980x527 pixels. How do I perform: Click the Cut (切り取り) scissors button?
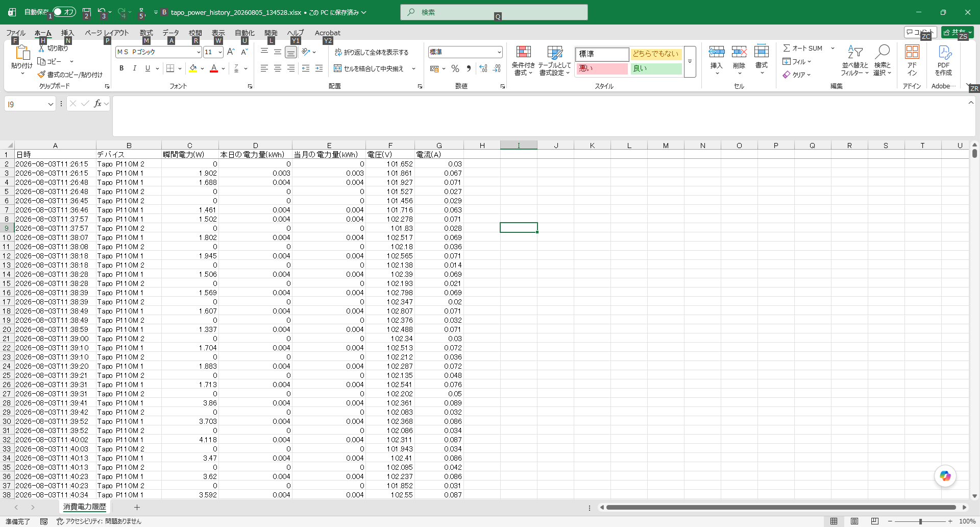pos(53,49)
